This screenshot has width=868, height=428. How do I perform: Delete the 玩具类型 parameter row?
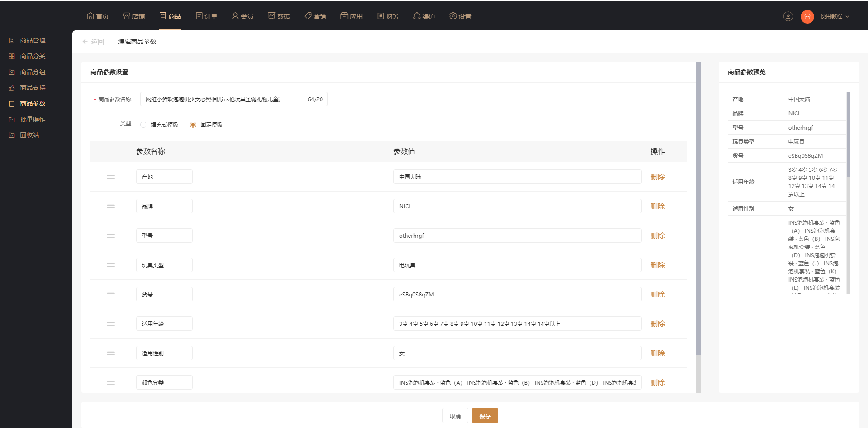click(x=657, y=265)
